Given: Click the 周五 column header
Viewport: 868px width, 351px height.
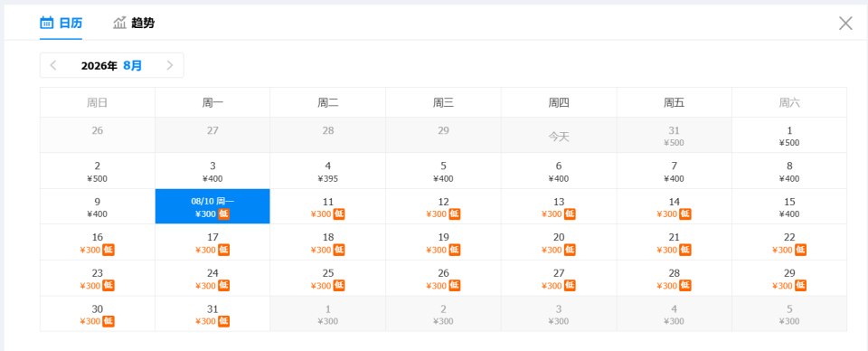Looking at the screenshot, I should [x=675, y=102].
